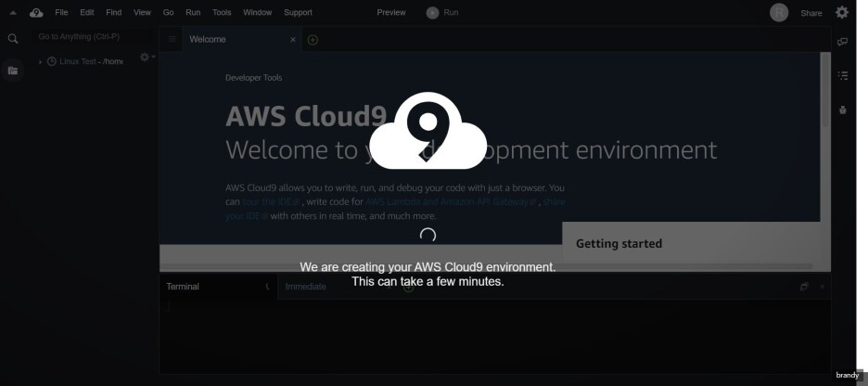Open the File menu
The width and height of the screenshot is (868, 386).
(x=61, y=12)
